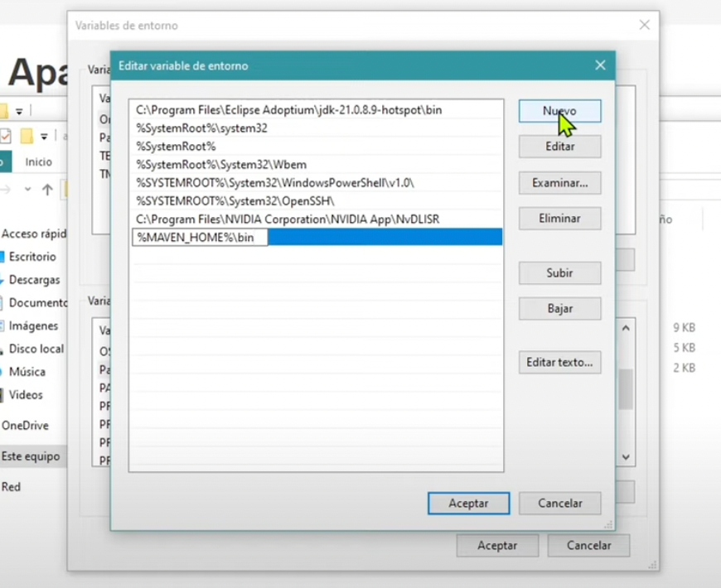Click the Examinar... button
This screenshot has height=588, width=721.
point(559,183)
